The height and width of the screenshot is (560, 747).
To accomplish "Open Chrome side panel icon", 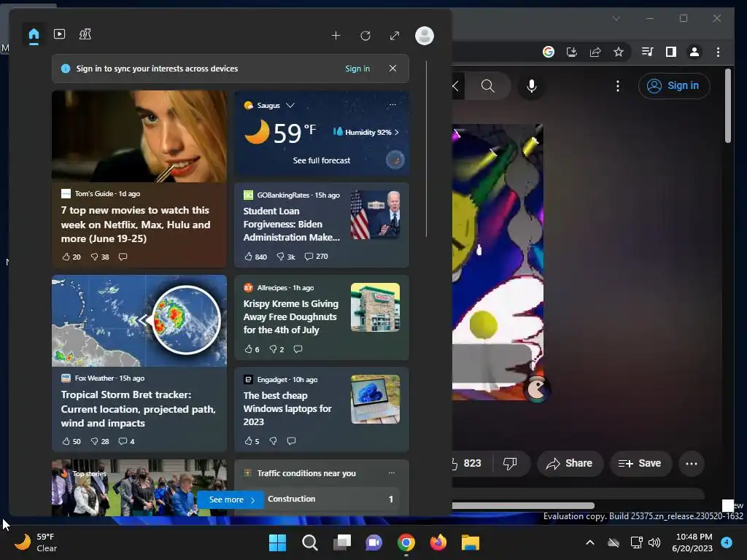I will coord(671,52).
